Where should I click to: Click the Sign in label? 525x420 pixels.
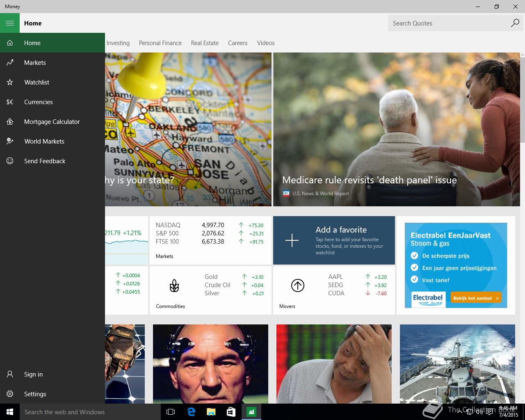[33, 374]
